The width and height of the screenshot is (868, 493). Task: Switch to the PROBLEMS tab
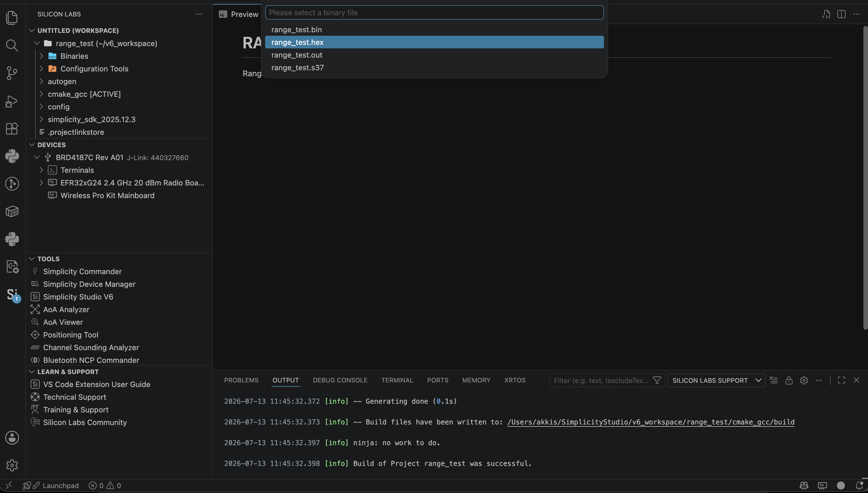tap(241, 380)
